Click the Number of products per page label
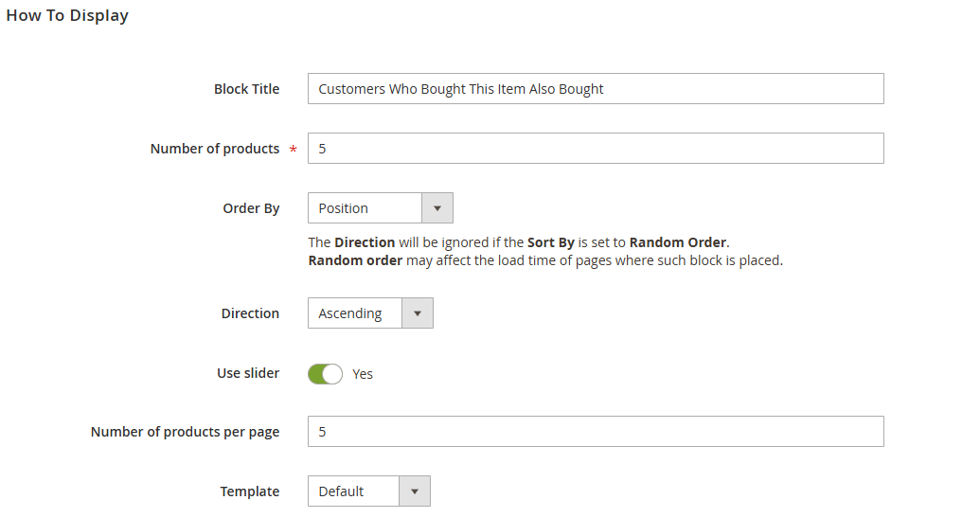The image size is (980, 518). coord(185,432)
